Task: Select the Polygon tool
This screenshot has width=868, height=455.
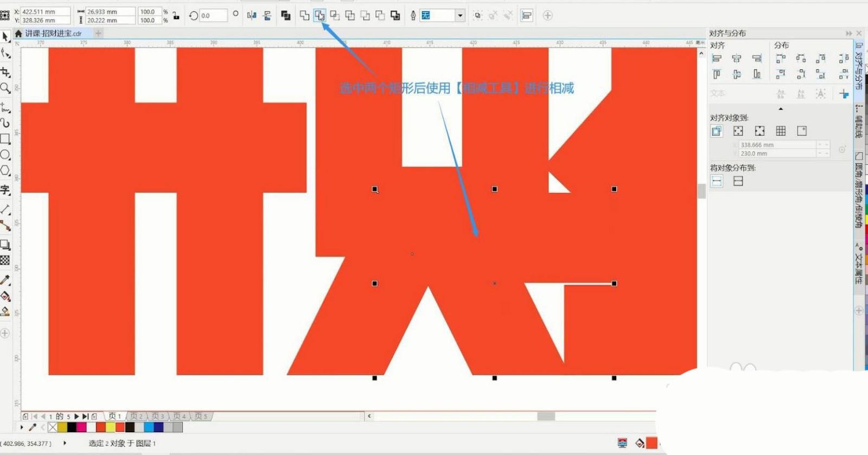Action: pos(5,171)
